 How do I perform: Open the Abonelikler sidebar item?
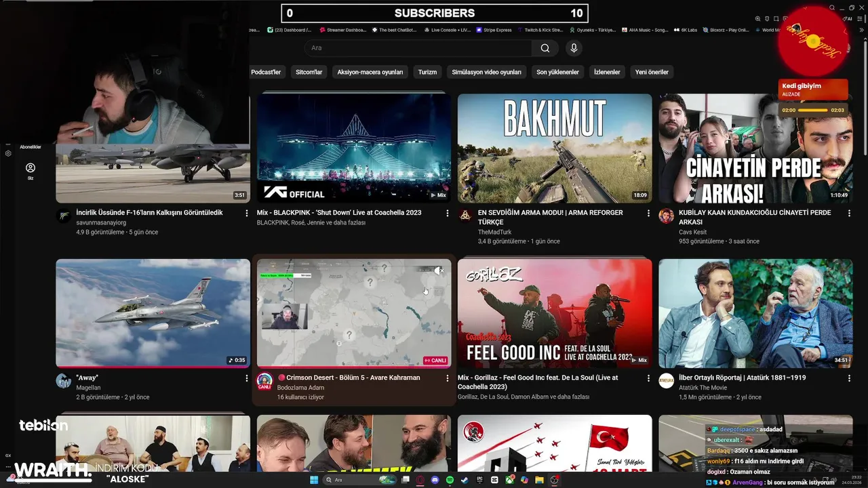pos(31,147)
